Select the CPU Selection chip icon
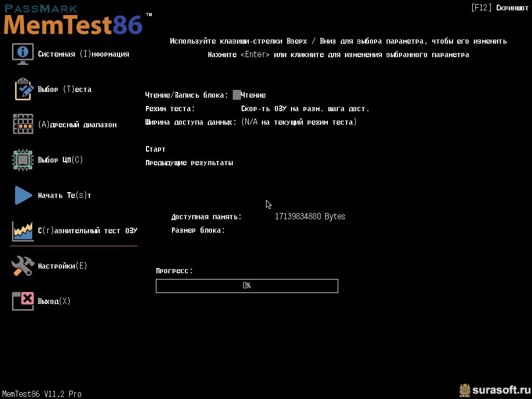 (23, 160)
